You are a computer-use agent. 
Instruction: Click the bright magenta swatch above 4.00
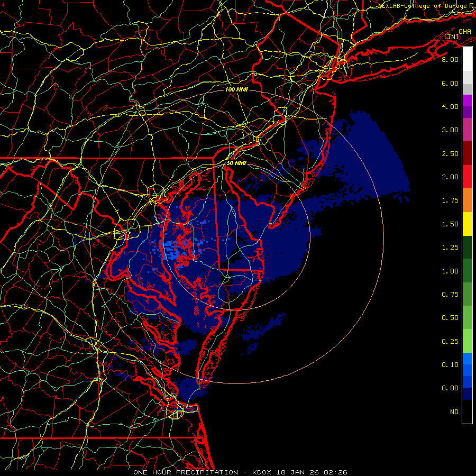pyautogui.click(x=467, y=100)
